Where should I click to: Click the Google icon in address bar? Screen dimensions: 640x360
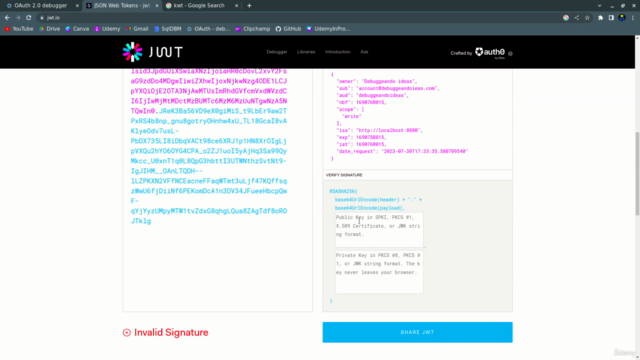pos(566,18)
